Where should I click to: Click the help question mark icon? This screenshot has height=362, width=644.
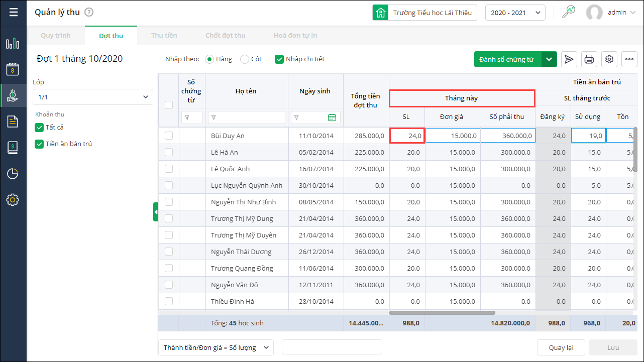pyautogui.click(x=89, y=13)
